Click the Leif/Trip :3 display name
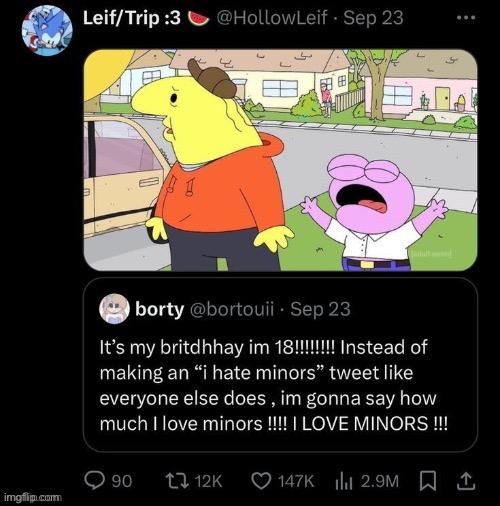Screen dimensions: 500x506 (x=132, y=18)
